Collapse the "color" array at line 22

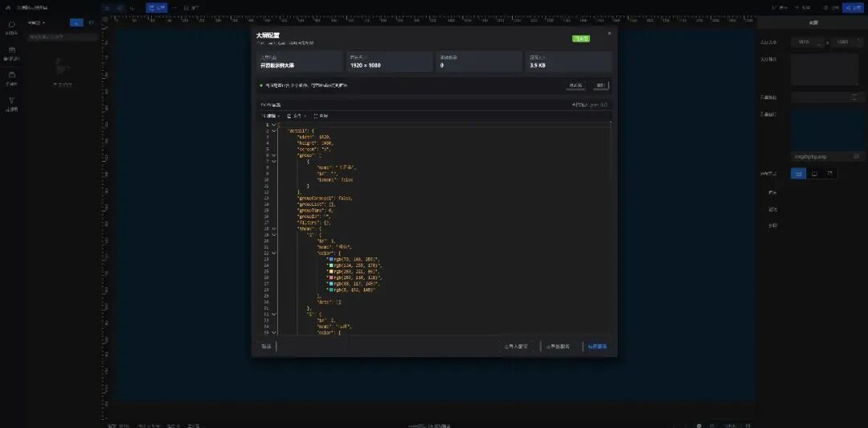pyautogui.click(x=273, y=253)
